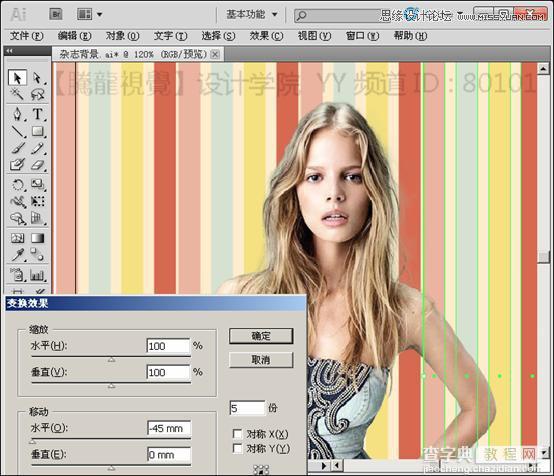Open the 选择(S) menu
The height and width of the screenshot is (476, 554).
218,36
